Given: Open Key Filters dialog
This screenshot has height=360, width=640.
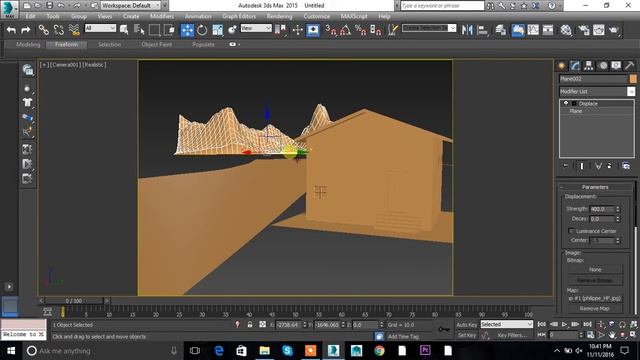Looking at the screenshot, I should click(x=512, y=335).
